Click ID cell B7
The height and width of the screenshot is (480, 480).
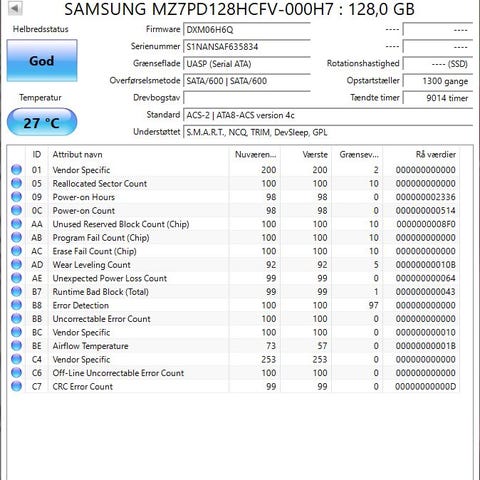(x=37, y=292)
